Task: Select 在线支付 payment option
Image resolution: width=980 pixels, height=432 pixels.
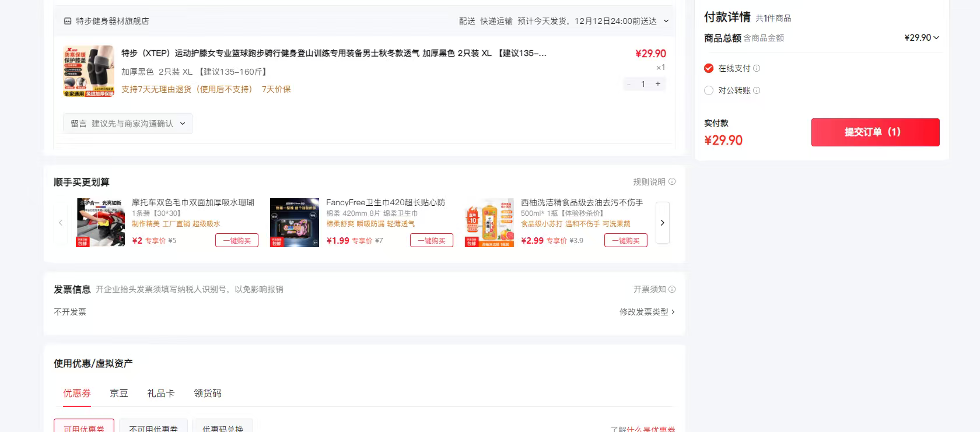Action: [709, 68]
